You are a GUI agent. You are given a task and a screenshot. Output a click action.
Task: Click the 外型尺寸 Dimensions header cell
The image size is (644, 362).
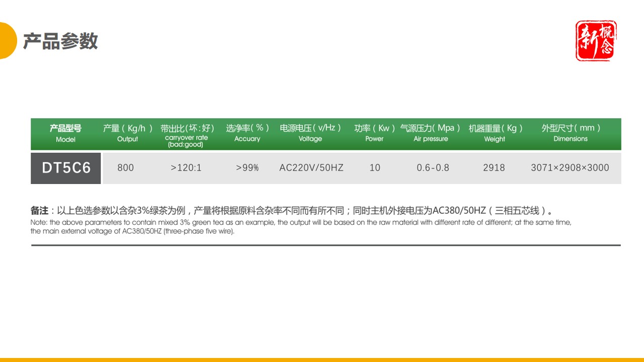[571, 134]
